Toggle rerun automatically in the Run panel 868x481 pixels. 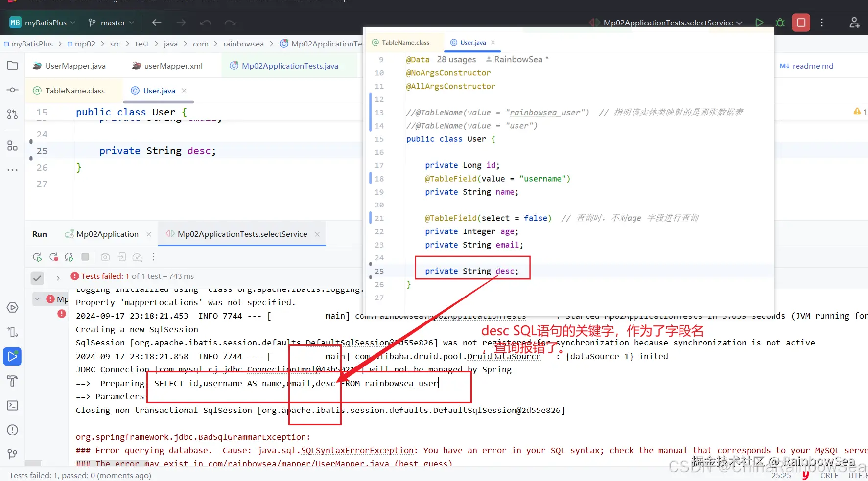point(69,257)
